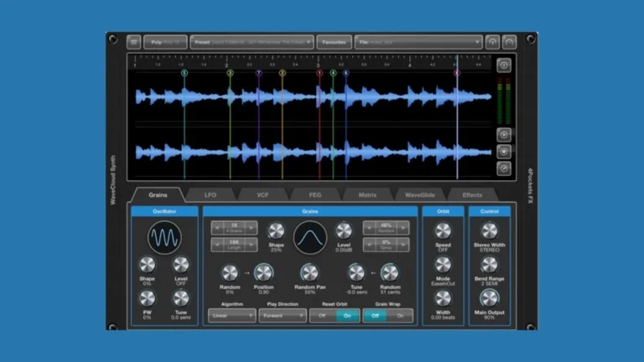Open the Poly voices selector
The height and width of the screenshot is (362, 644).
point(165,42)
